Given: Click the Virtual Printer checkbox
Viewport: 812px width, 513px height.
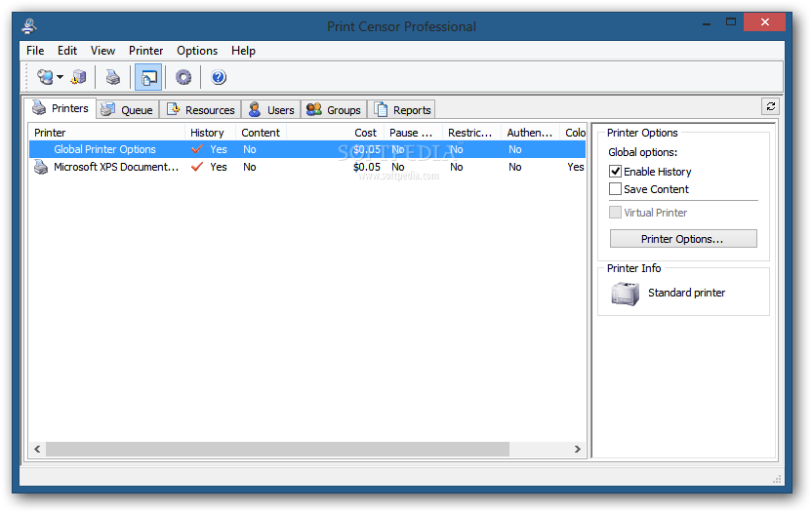Looking at the screenshot, I should pyautogui.click(x=615, y=213).
